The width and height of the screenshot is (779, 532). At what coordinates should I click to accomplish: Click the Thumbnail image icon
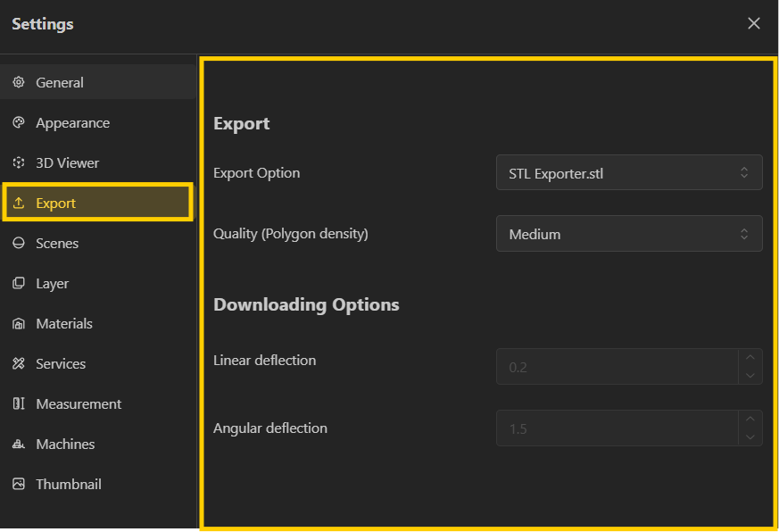tap(19, 484)
